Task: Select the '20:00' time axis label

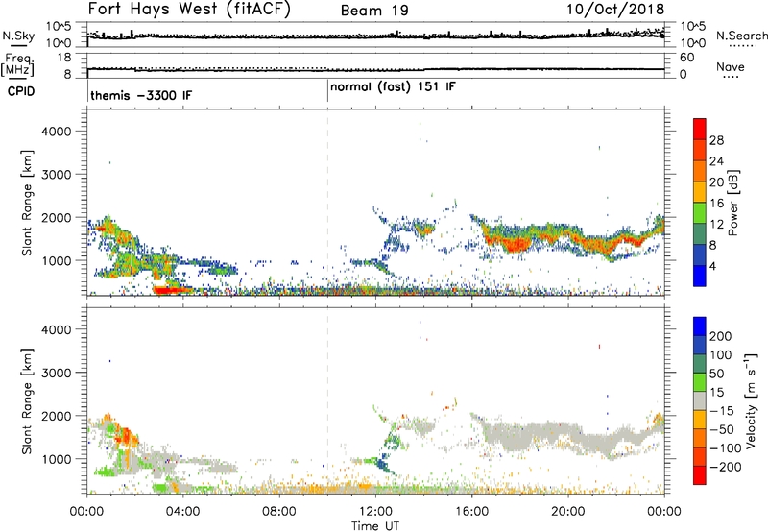Action: click(568, 512)
